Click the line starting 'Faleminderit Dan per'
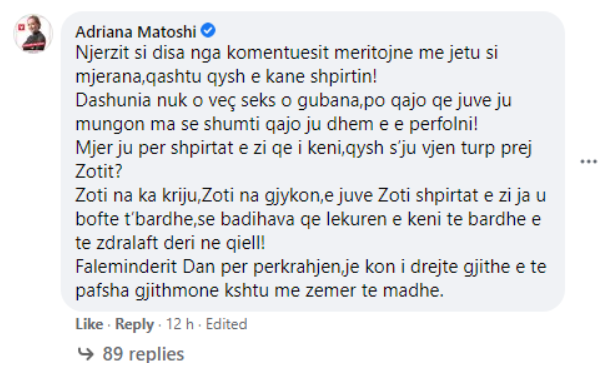 [x=311, y=267]
